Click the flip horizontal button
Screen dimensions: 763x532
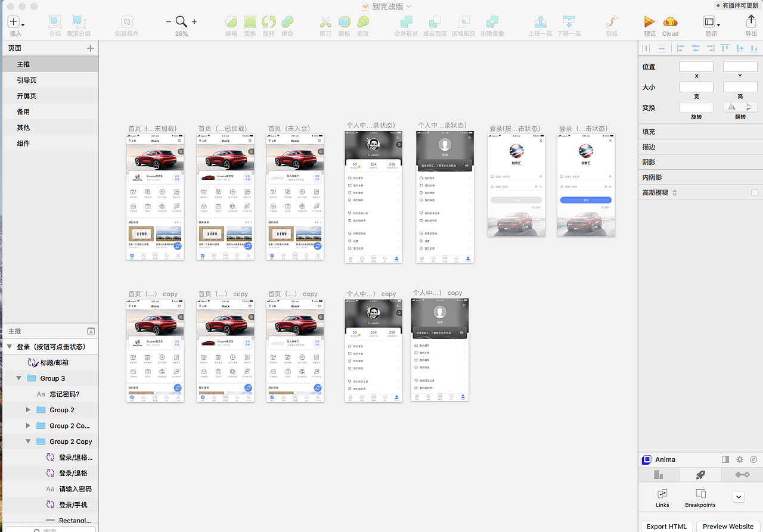point(731,107)
